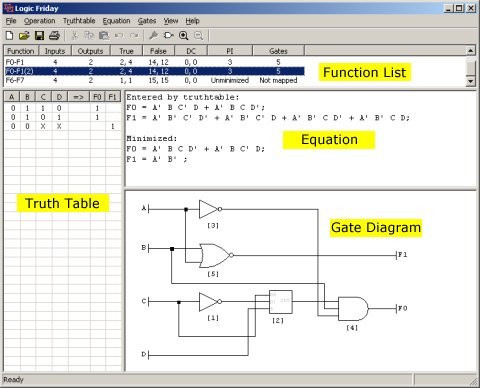Click the Zoom in magnifier icon
Image resolution: width=480 pixels, height=388 pixels.
click(x=183, y=35)
